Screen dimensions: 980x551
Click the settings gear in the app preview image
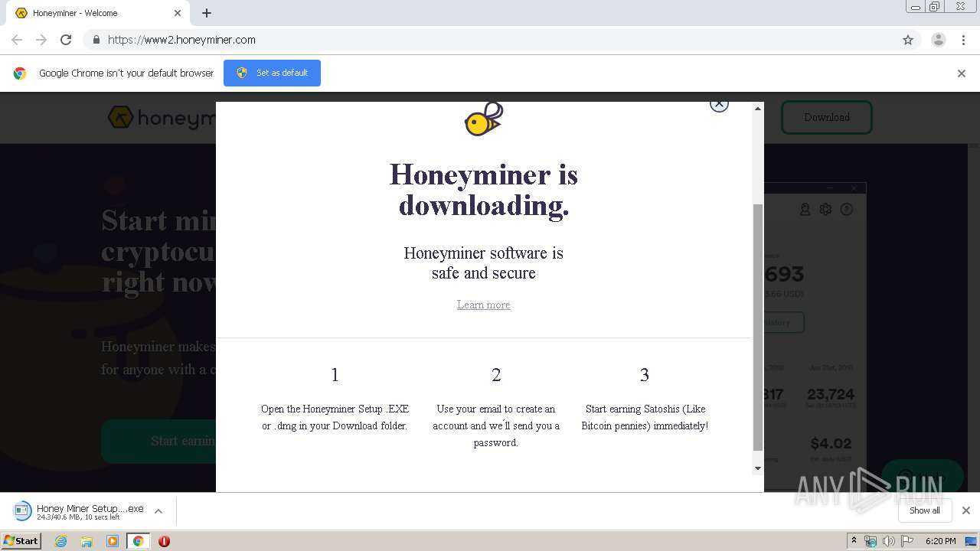point(825,209)
